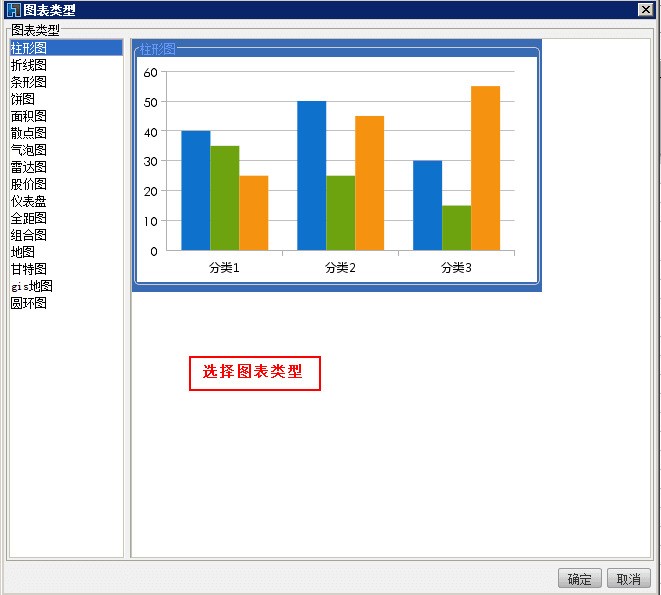661x595 pixels.
Task: Pick 圆环图 at list bottom
Action: [29, 303]
